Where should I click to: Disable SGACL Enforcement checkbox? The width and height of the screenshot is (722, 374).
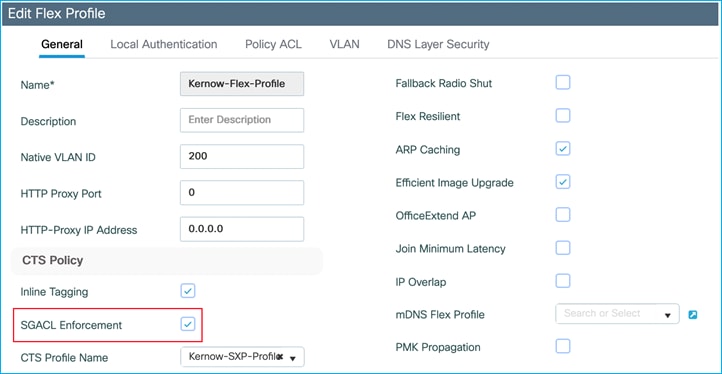188,324
